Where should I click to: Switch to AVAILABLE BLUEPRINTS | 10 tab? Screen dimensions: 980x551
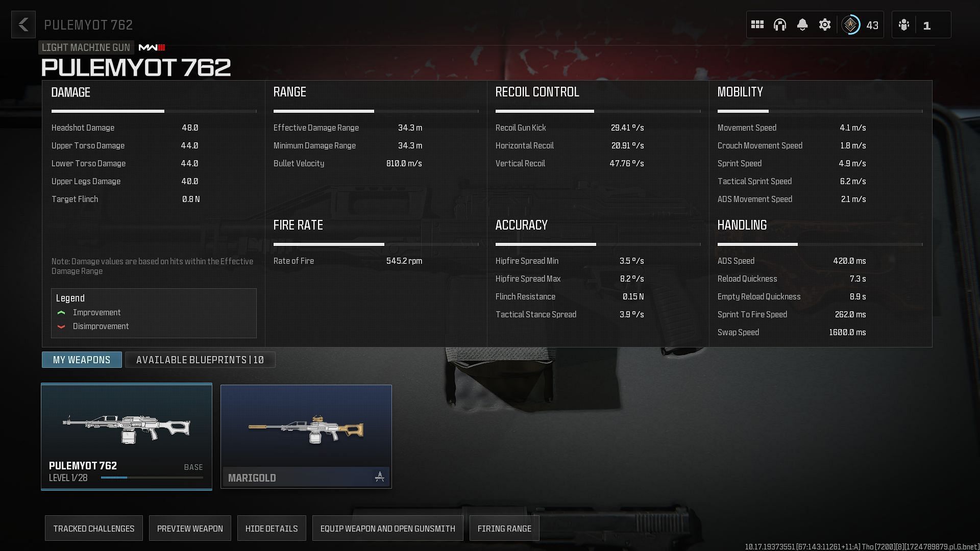tap(200, 359)
